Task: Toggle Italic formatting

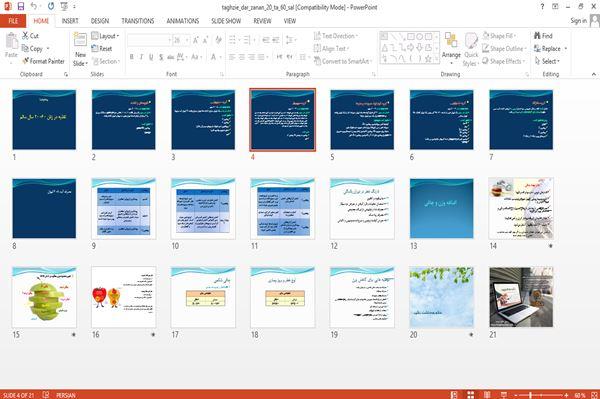Action: [141, 57]
